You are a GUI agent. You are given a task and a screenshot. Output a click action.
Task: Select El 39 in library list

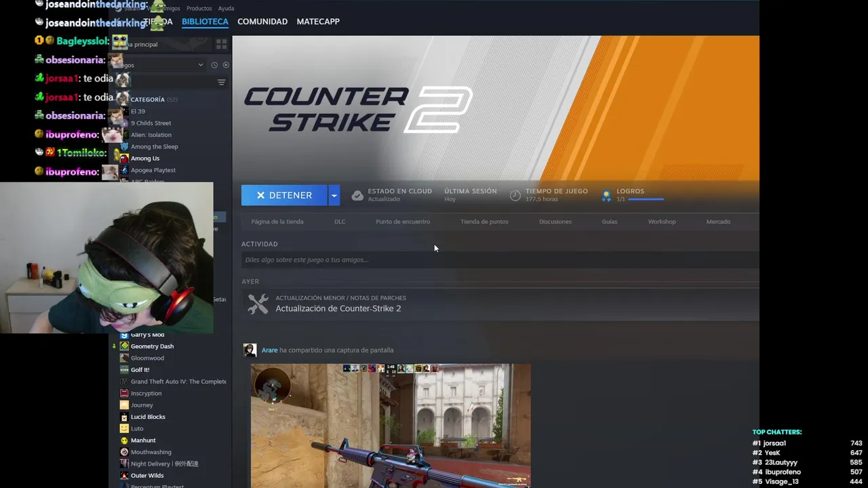click(138, 111)
